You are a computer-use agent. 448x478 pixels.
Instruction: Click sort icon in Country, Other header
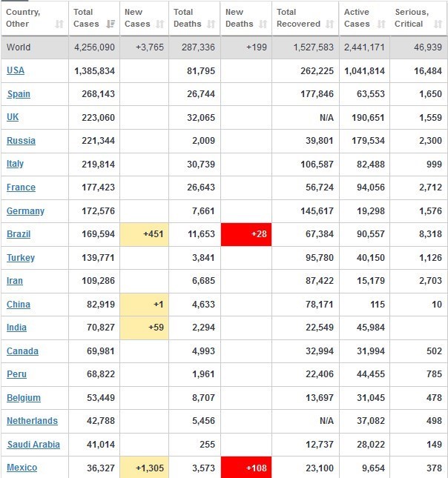[59, 24]
